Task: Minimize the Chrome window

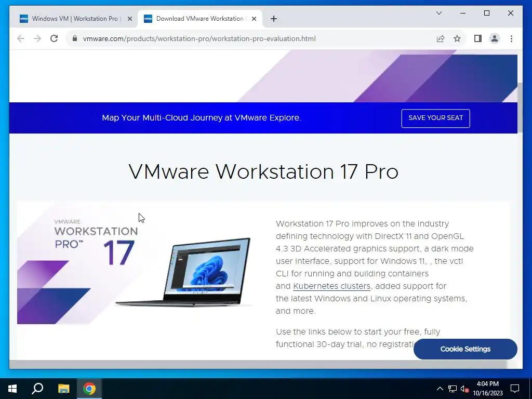Action: pyautogui.click(x=463, y=13)
